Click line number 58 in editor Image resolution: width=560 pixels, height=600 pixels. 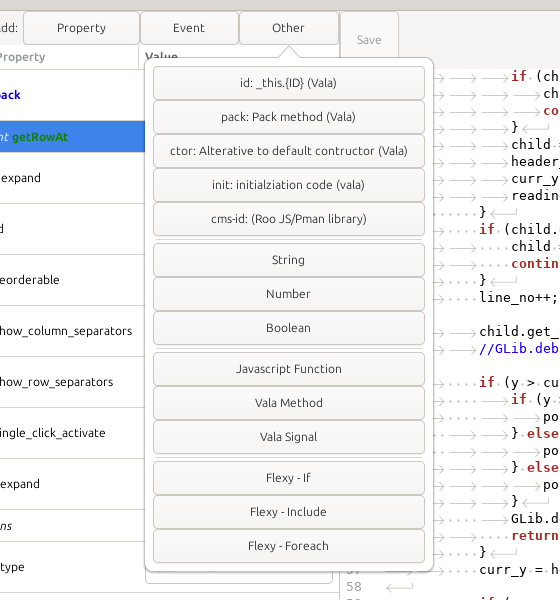(354, 587)
